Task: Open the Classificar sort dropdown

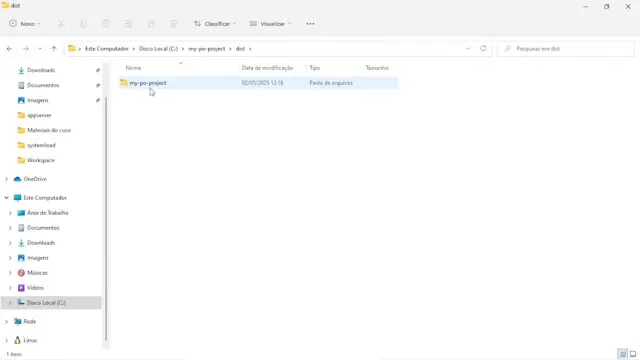Action: (215, 24)
